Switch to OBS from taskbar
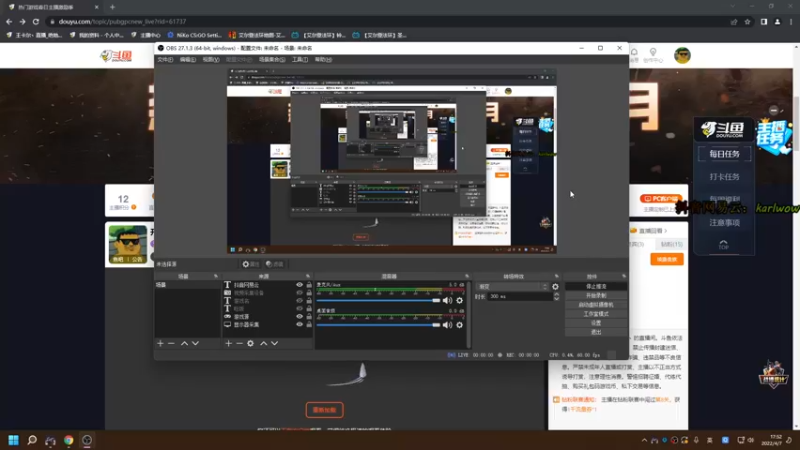Image resolution: width=800 pixels, height=450 pixels. [87, 440]
